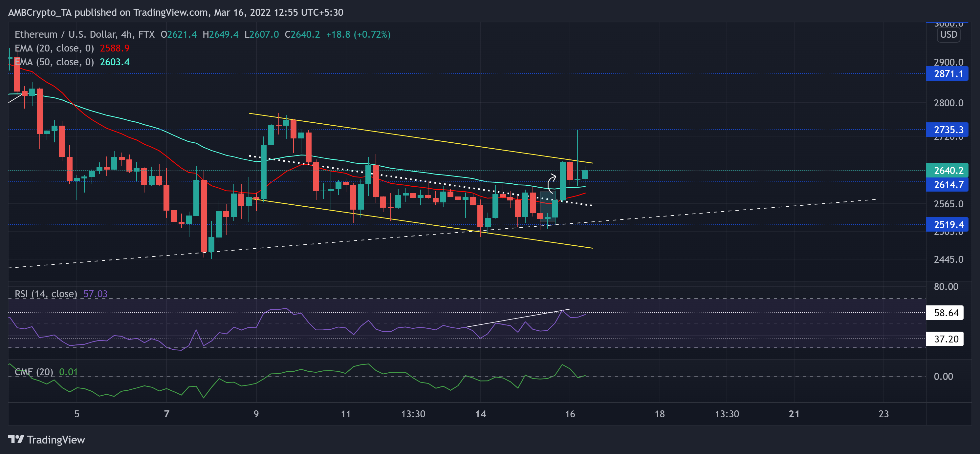Click the low price value L2607.0

click(x=262, y=34)
